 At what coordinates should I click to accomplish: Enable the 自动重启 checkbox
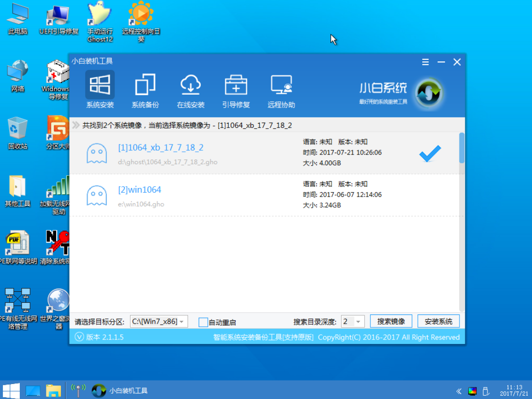coord(203,322)
